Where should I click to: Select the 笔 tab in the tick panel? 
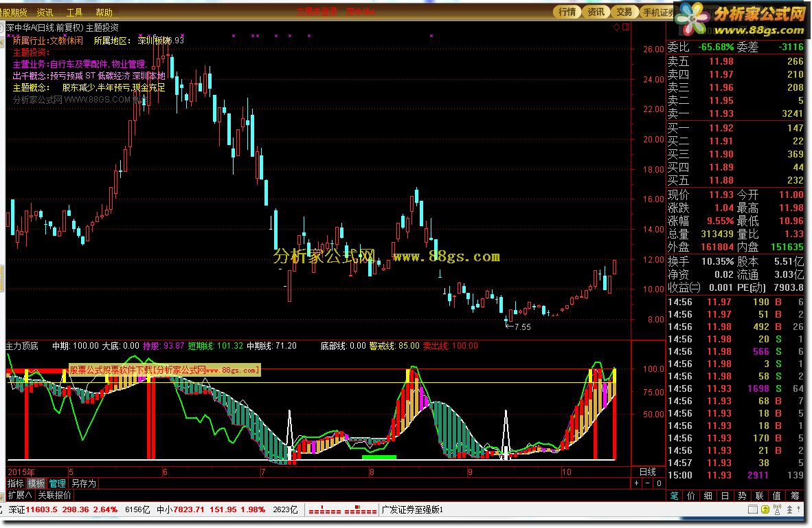tap(674, 496)
